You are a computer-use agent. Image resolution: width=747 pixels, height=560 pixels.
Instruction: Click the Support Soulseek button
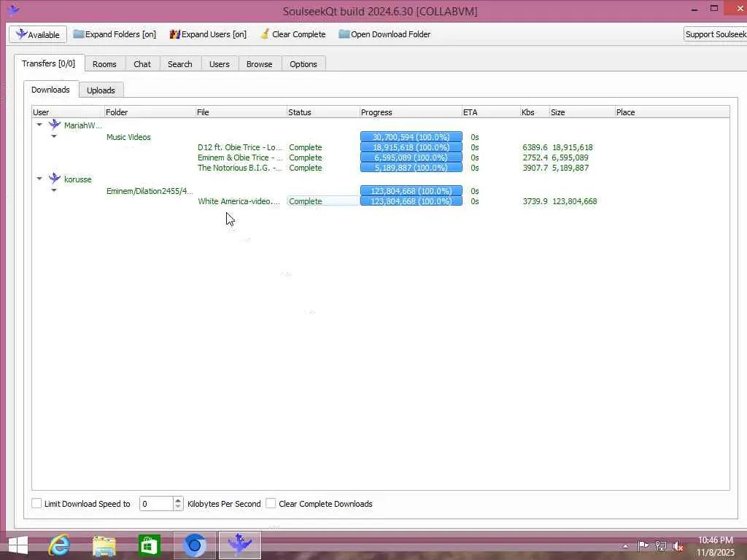point(715,34)
